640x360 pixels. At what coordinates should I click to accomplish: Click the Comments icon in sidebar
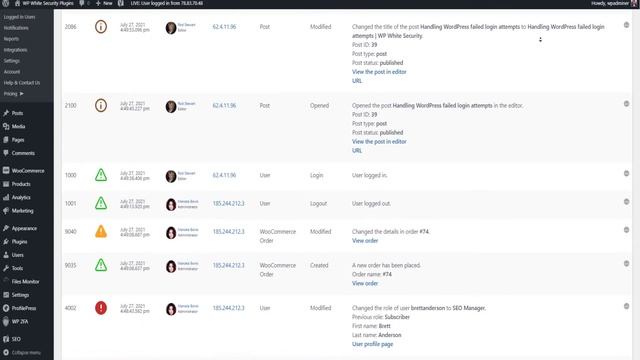tap(6, 153)
